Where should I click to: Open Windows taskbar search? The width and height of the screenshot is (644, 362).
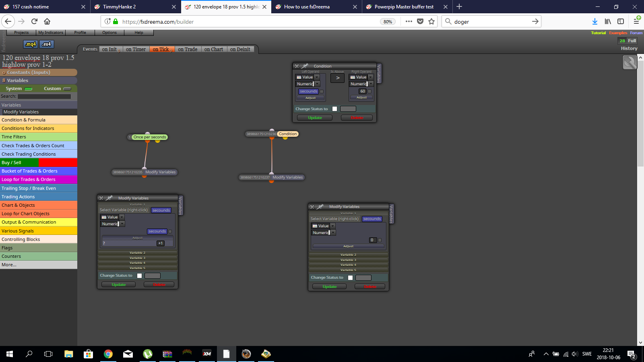coord(29,354)
